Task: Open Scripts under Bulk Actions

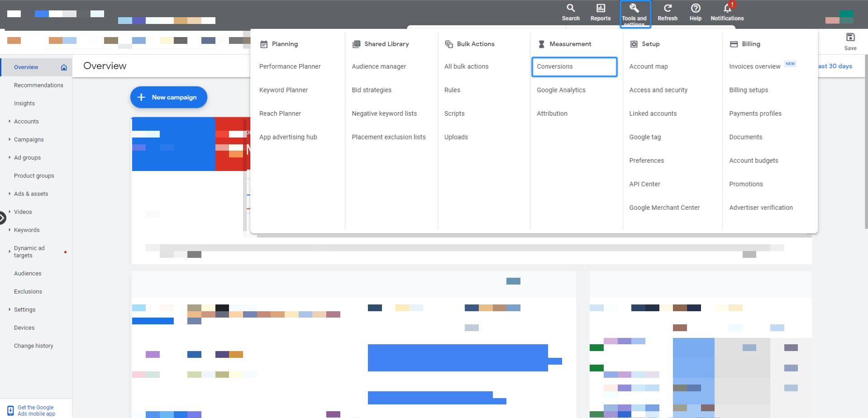Action: [x=454, y=114]
